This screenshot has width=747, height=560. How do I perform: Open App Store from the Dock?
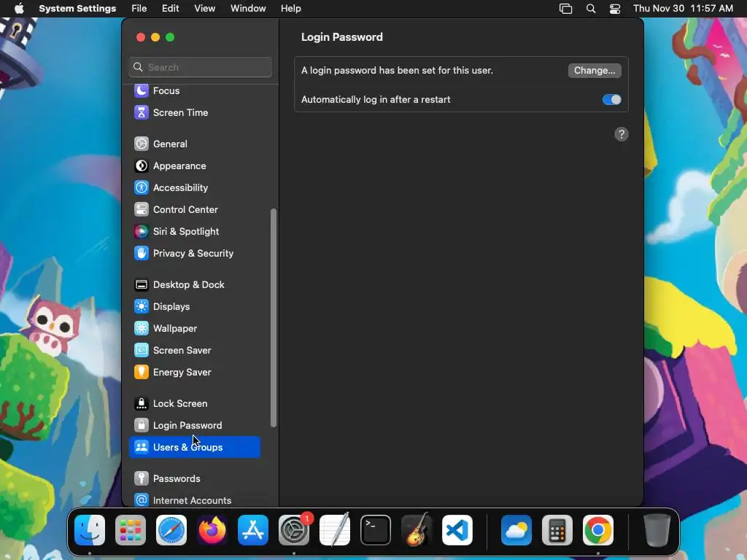[253, 530]
